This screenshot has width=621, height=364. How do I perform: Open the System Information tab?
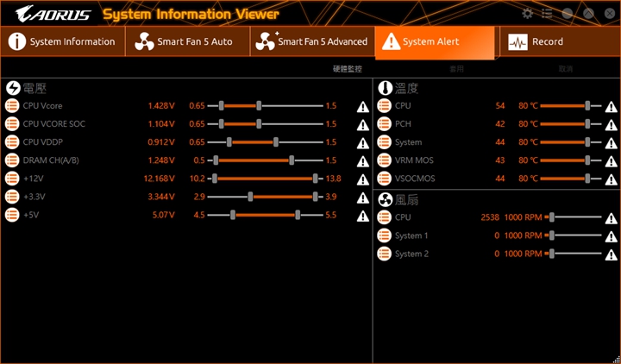[x=63, y=41]
